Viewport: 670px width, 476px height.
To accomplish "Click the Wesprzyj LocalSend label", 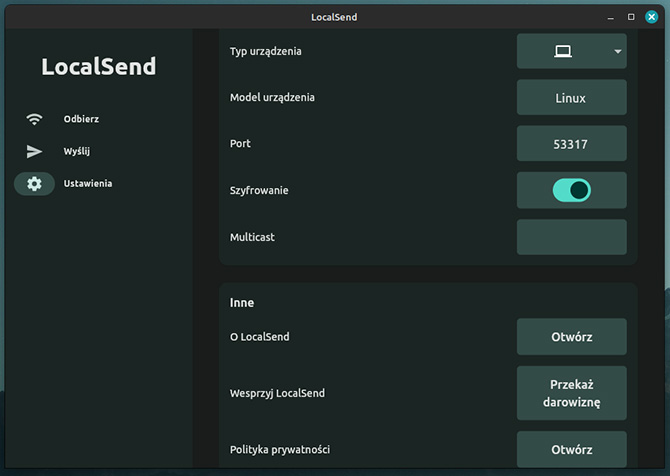I will tap(277, 393).
